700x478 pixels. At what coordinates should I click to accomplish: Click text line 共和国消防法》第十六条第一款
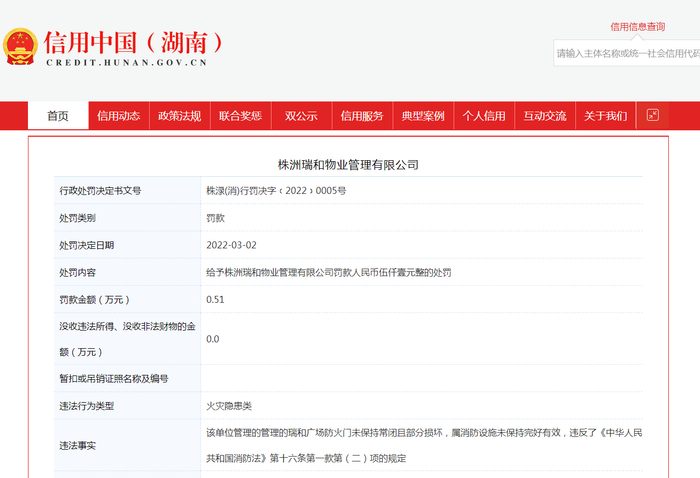306,458
